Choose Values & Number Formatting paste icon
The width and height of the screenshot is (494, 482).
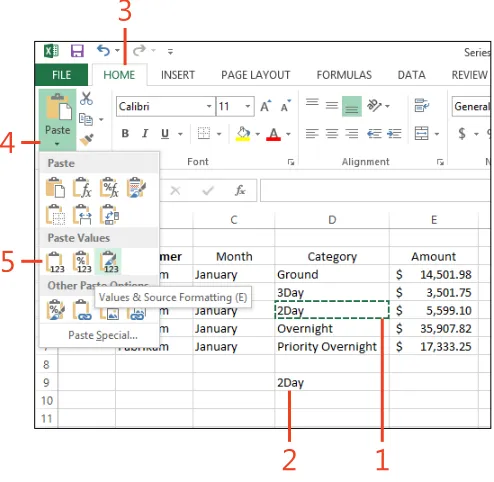tap(82, 262)
